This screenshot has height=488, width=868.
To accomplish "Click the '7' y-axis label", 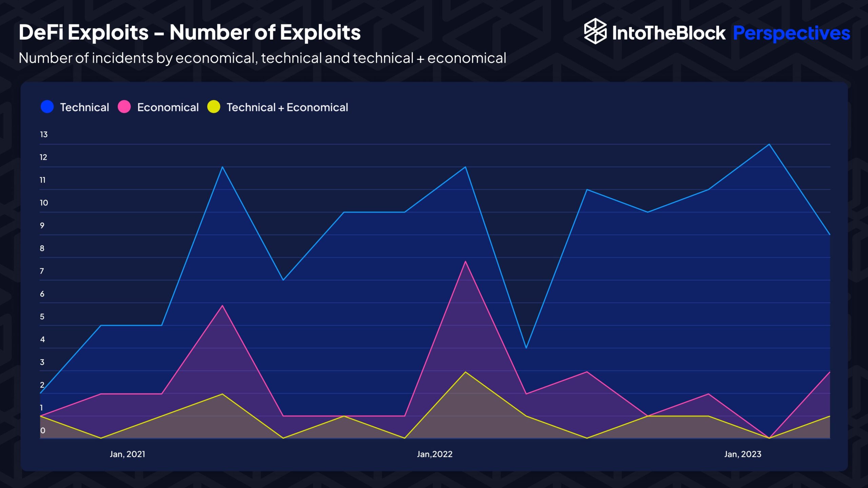I will [42, 271].
